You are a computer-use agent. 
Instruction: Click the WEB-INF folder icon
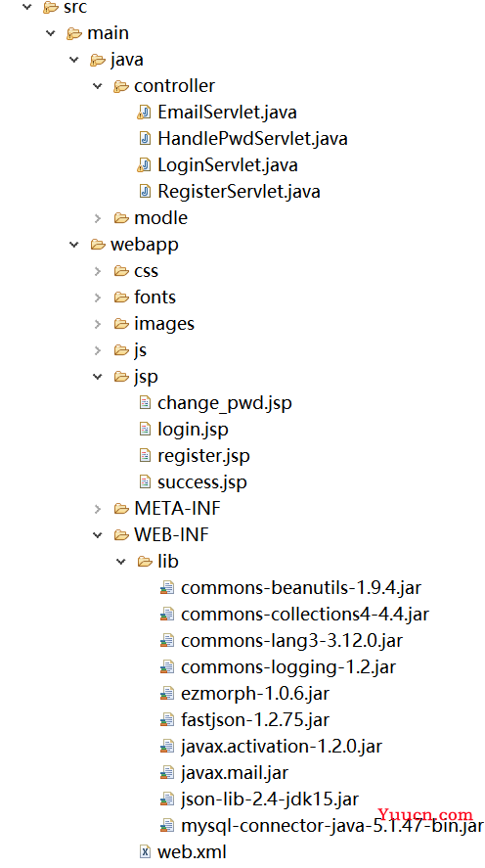click(x=121, y=535)
